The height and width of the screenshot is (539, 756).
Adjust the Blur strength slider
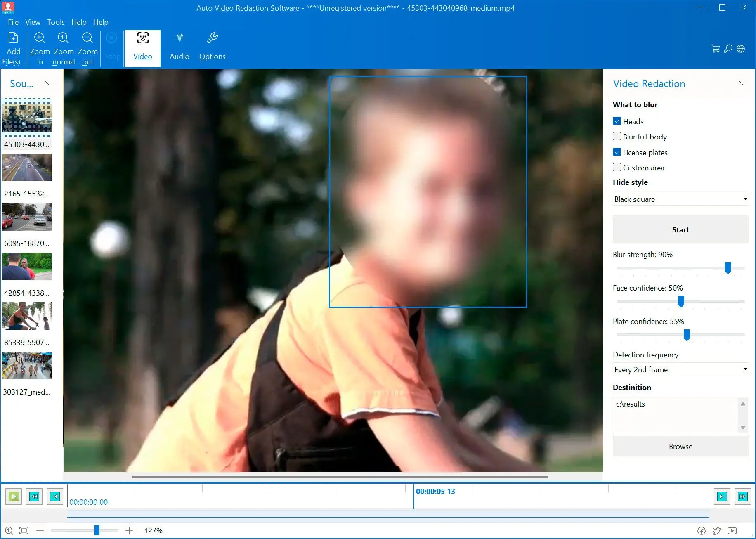(x=728, y=268)
